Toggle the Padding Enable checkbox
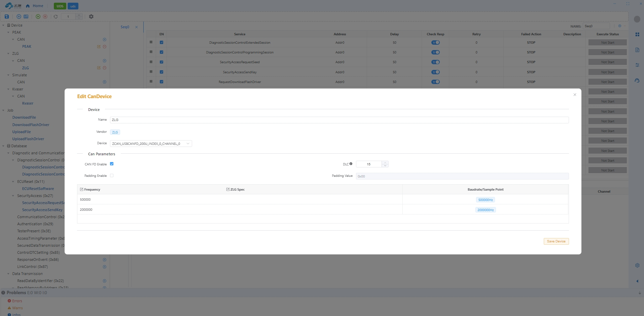The height and width of the screenshot is (316, 644). (x=112, y=175)
